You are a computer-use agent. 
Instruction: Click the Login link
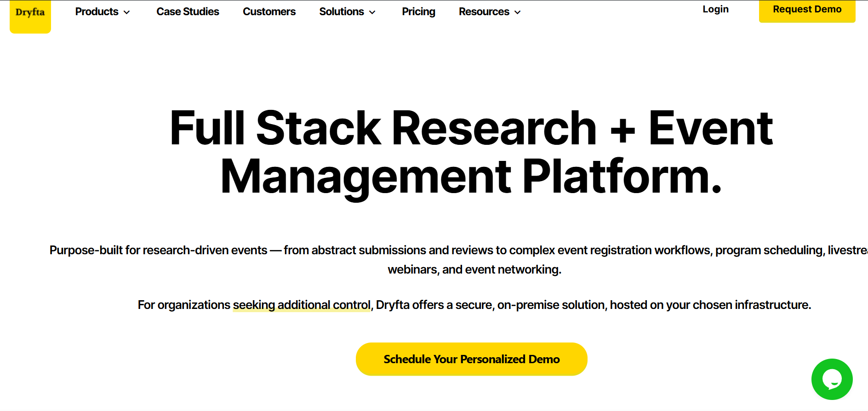click(x=715, y=9)
